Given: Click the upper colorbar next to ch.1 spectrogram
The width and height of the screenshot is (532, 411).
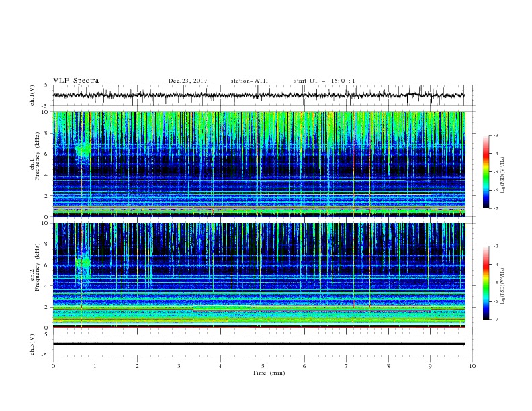Looking at the screenshot, I should click(486, 172).
